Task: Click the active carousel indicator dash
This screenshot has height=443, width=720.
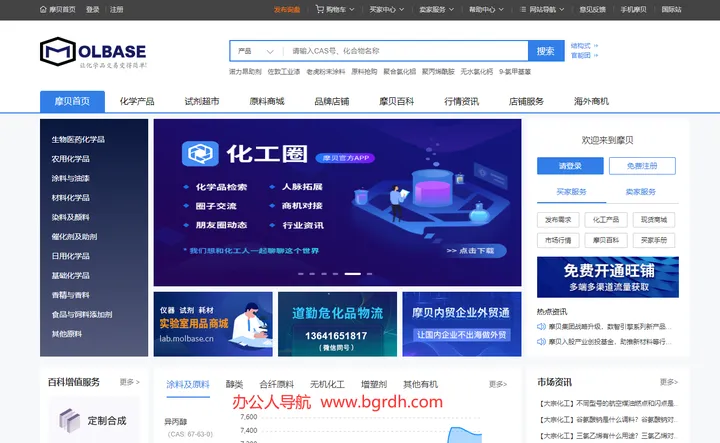Action: [353, 274]
